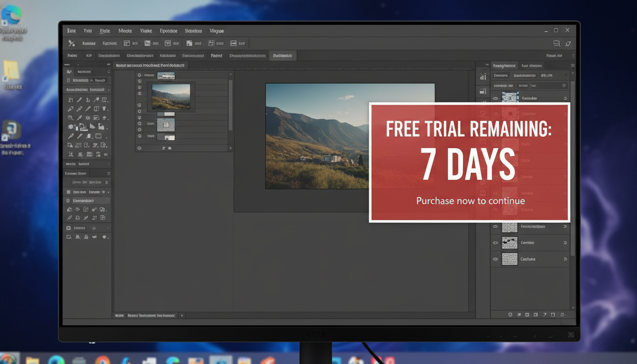
Task: Activate the Zoom tool in the left toolbar
Action: tap(71, 118)
